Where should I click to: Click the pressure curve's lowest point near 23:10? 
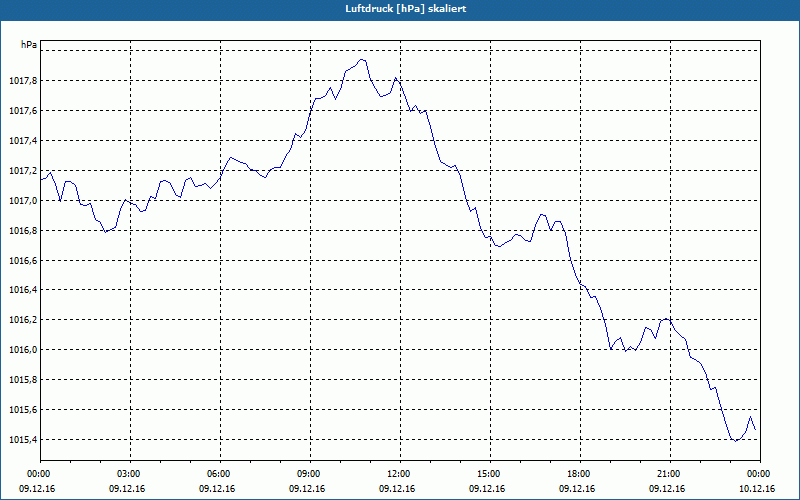(735, 441)
